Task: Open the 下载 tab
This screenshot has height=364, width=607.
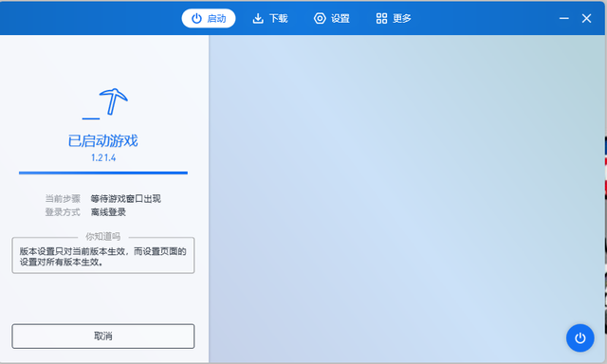Action: coord(278,18)
